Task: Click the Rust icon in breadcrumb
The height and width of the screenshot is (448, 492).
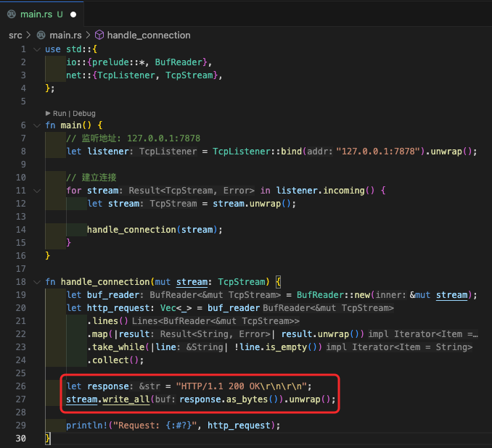Action: click(41, 35)
